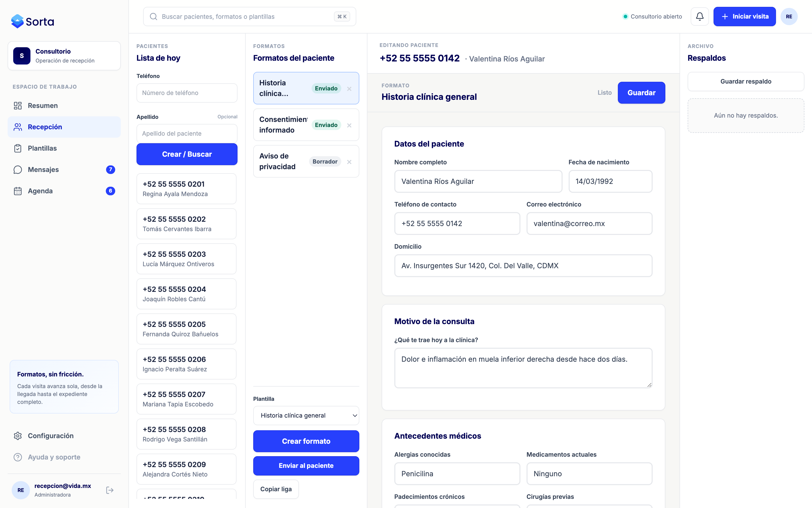Remove the Aviso de privacidad format with X
Viewport: 812px width, 508px height.
click(349, 162)
